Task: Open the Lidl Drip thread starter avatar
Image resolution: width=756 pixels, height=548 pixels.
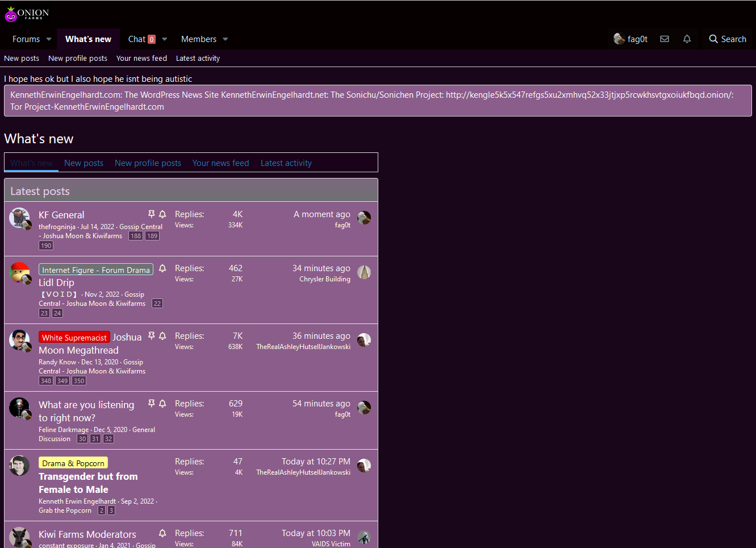Action: click(x=19, y=272)
